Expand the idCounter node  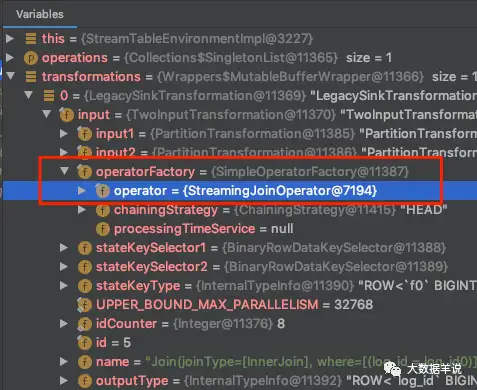tap(64, 323)
